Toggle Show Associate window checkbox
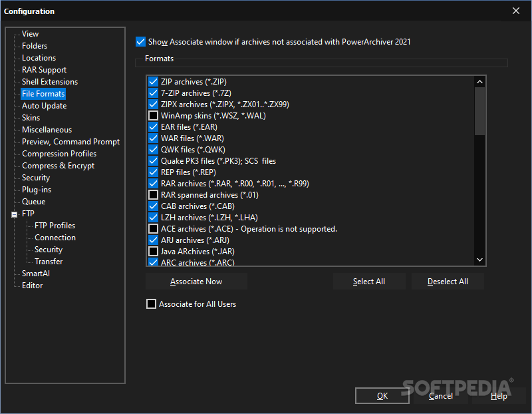Image resolution: width=532 pixels, height=414 pixels. point(140,42)
